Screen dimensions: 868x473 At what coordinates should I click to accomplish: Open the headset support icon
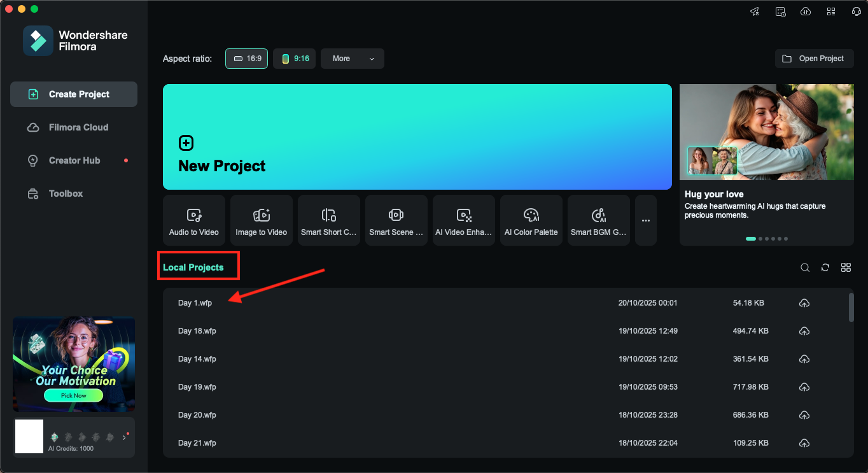point(856,11)
